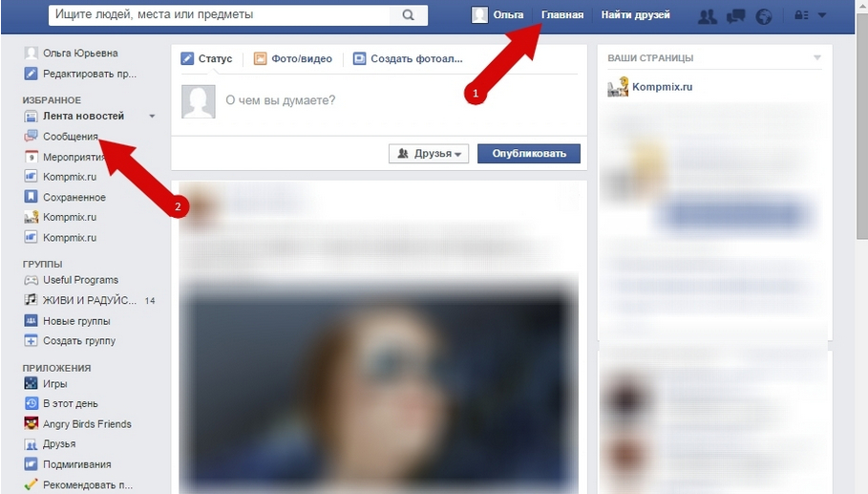Open Найти друзей in top bar
The height and width of the screenshot is (494, 868).
(636, 15)
